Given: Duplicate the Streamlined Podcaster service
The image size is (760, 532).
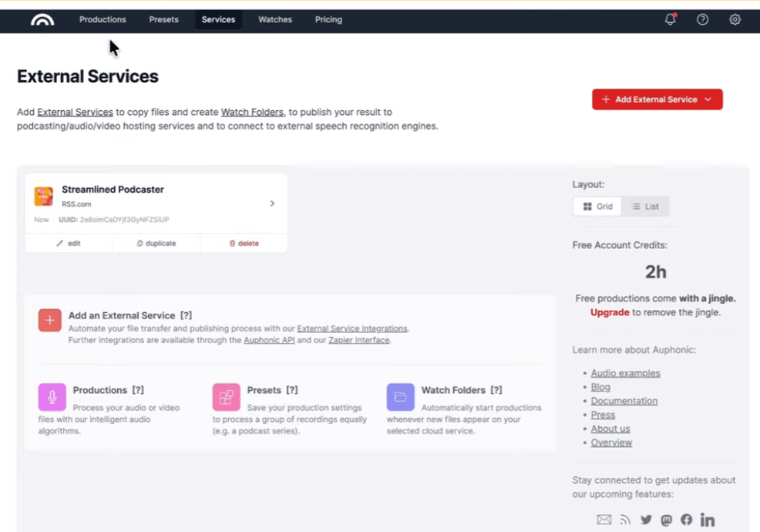Looking at the screenshot, I should 156,244.
